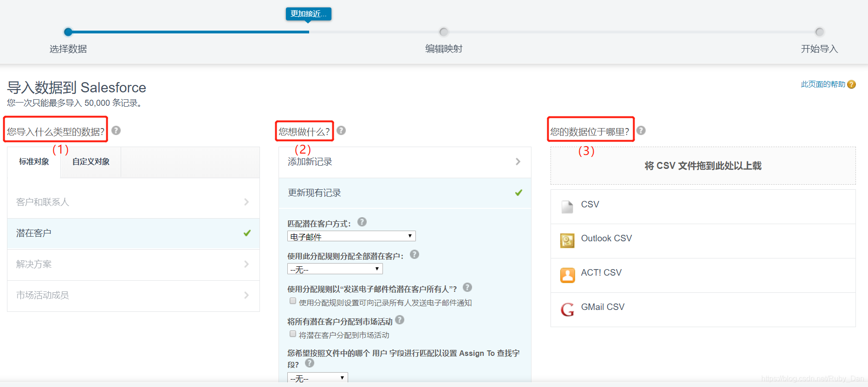The image size is (868, 387).
Task: Expand 添加新记录 chevron
Action: click(518, 161)
